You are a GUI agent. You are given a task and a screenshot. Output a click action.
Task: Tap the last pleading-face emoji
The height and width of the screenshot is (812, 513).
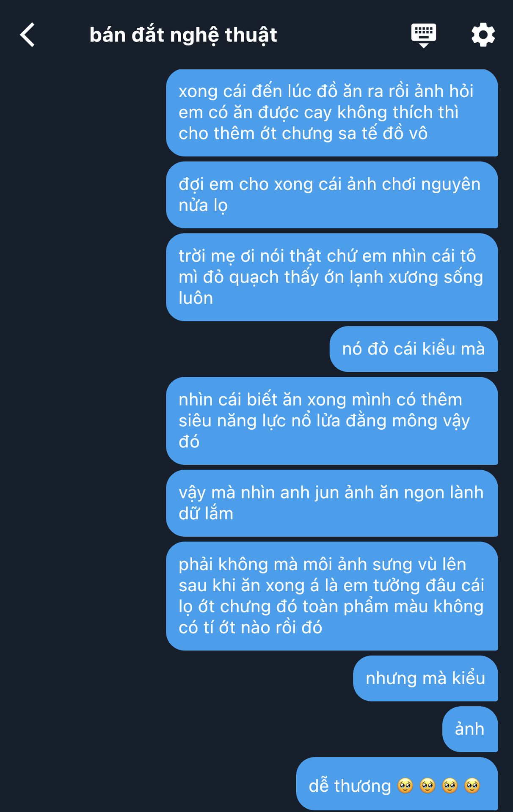[472, 786]
